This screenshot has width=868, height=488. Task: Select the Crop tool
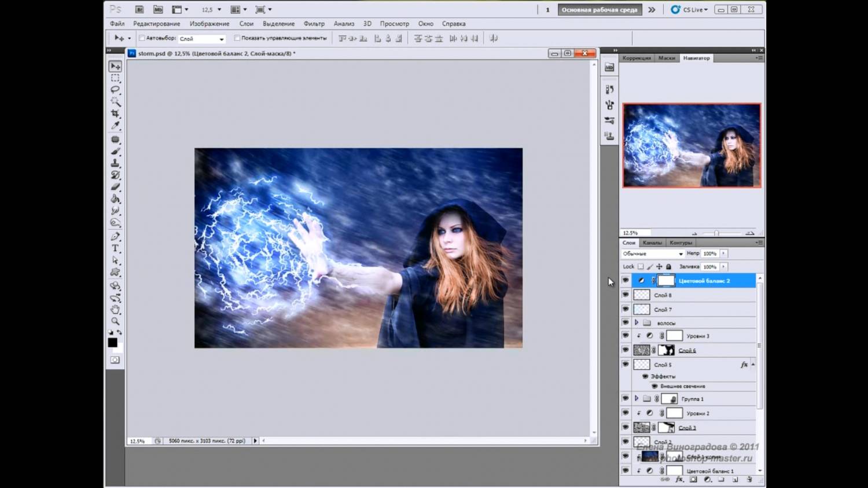click(x=115, y=113)
